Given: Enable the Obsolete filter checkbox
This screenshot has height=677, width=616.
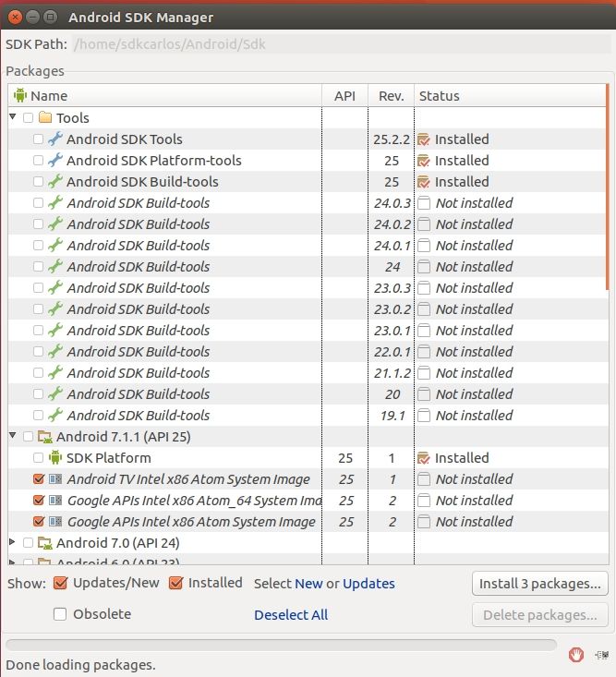Looking at the screenshot, I should click(60, 614).
